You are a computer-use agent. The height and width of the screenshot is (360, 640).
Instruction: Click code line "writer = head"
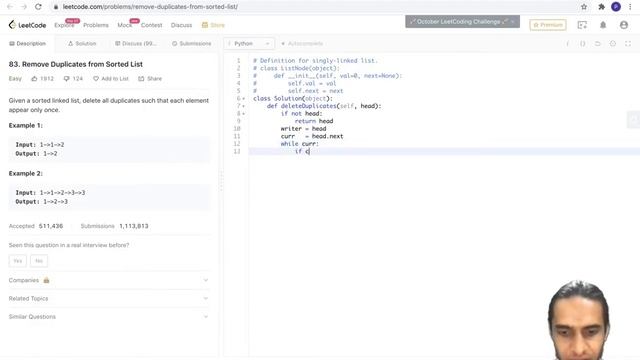click(303, 129)
